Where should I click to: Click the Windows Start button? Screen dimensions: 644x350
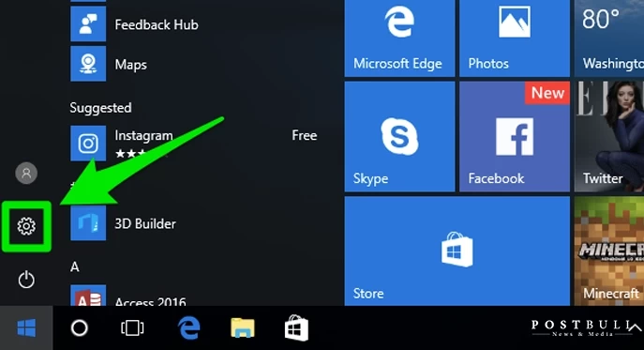26,327
